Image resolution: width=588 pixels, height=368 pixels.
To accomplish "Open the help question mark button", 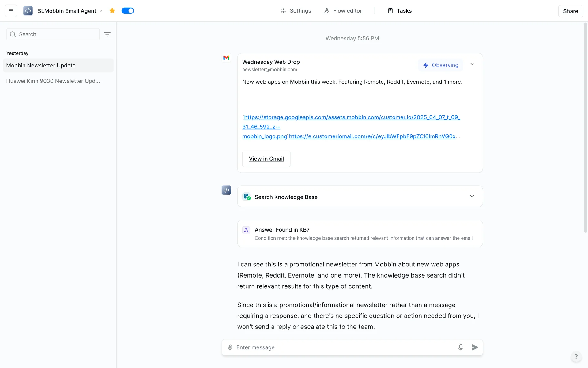I will (576, 356).
